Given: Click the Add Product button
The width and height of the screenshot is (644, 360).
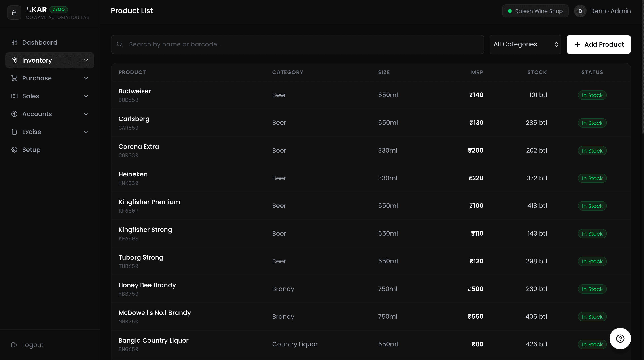Looking at the screenshot, I should (599, 44).
